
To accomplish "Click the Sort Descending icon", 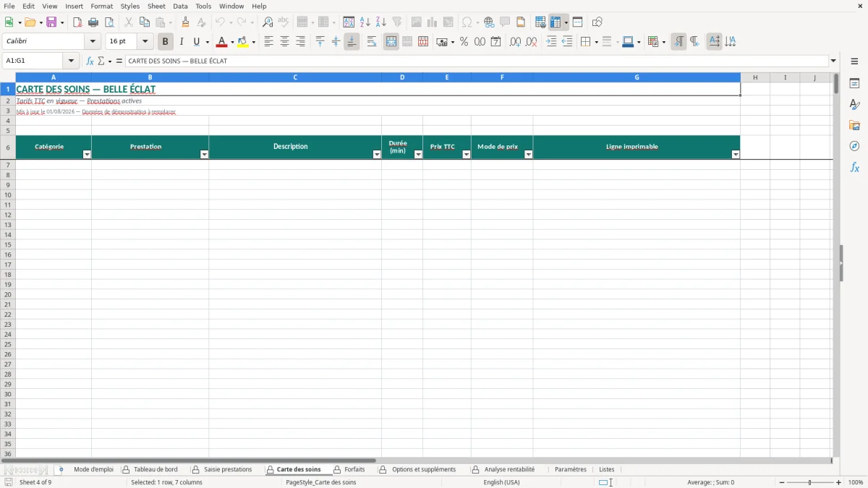I will pos(381,22).
